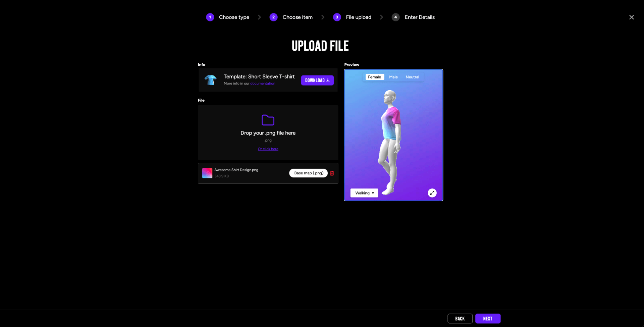Select Neutral preview body type

pos(412,77)
